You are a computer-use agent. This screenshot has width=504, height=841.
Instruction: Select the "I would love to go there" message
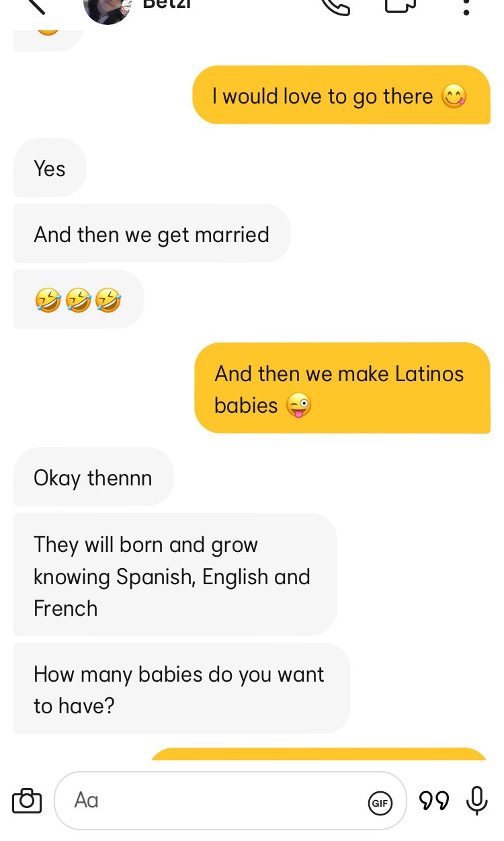[x=341, y=95]
